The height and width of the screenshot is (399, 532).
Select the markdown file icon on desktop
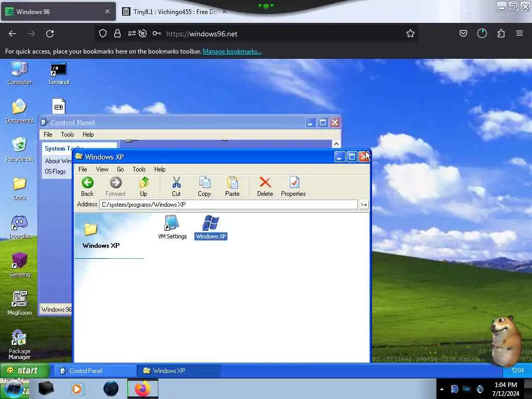59,107
